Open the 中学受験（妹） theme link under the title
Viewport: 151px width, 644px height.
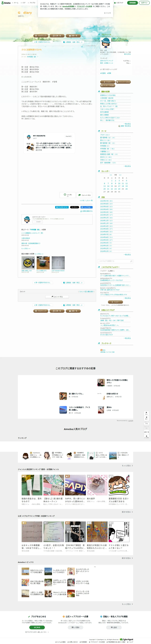click(x=32, y=57)
